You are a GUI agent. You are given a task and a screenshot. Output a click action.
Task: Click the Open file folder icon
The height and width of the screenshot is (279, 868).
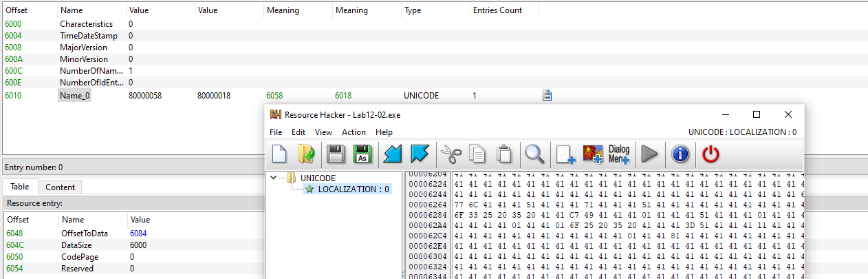305,154
